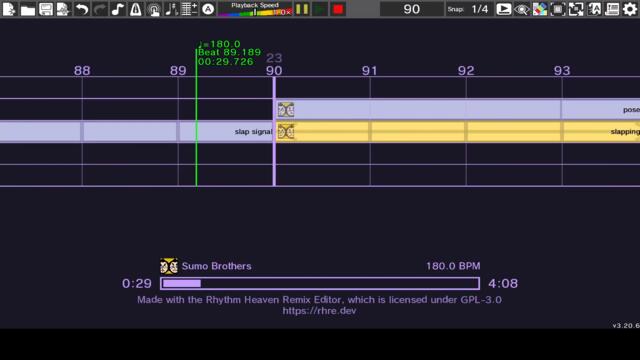Click beat 88 on the timeline ruler
This screenshot has height=360, width=640.
(82, 71)
